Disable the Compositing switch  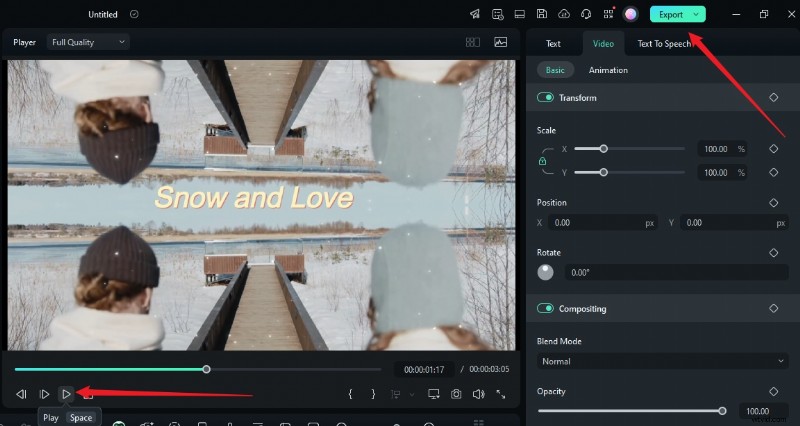(545, 308)
